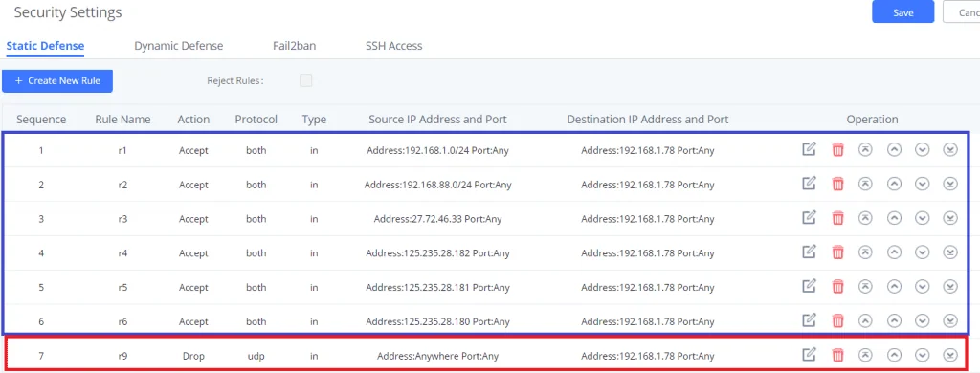
Task: Move rule r4 up one position
Action: pos(895,252)
